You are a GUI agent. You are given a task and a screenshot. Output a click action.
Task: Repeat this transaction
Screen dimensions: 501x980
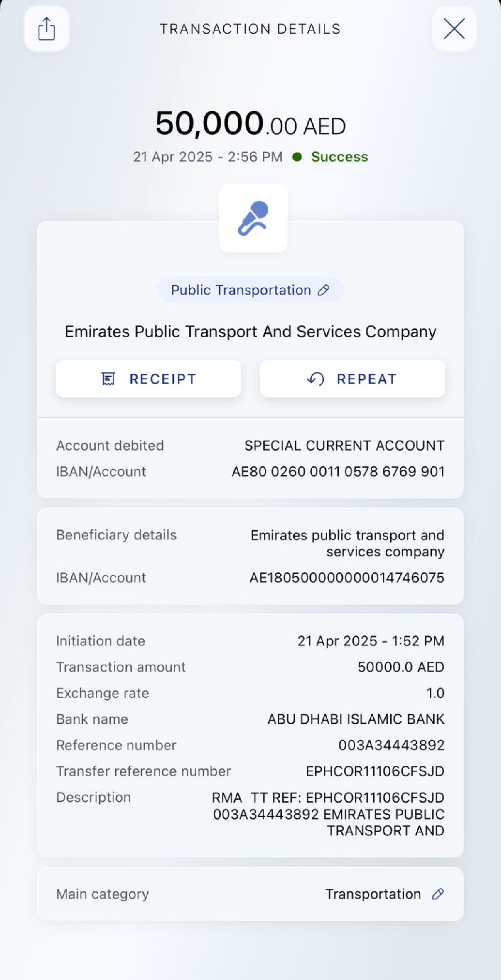point(352,379)
